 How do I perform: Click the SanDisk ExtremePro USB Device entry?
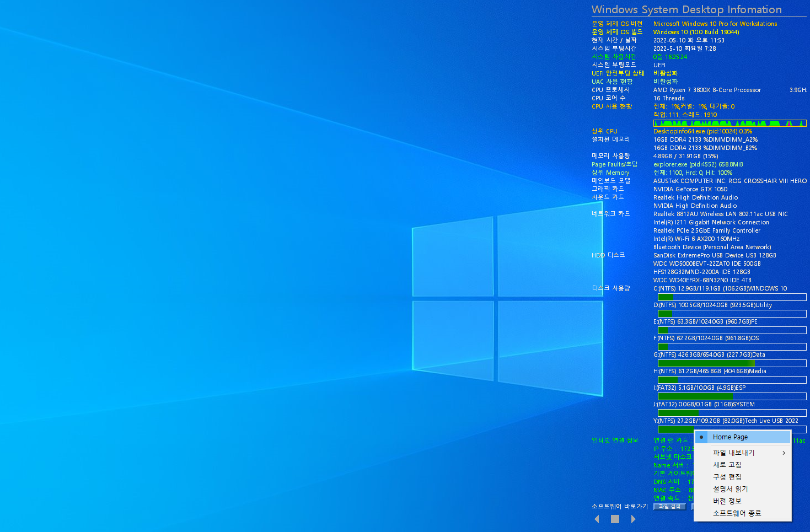pyautogui.click(x=715, y=255)
